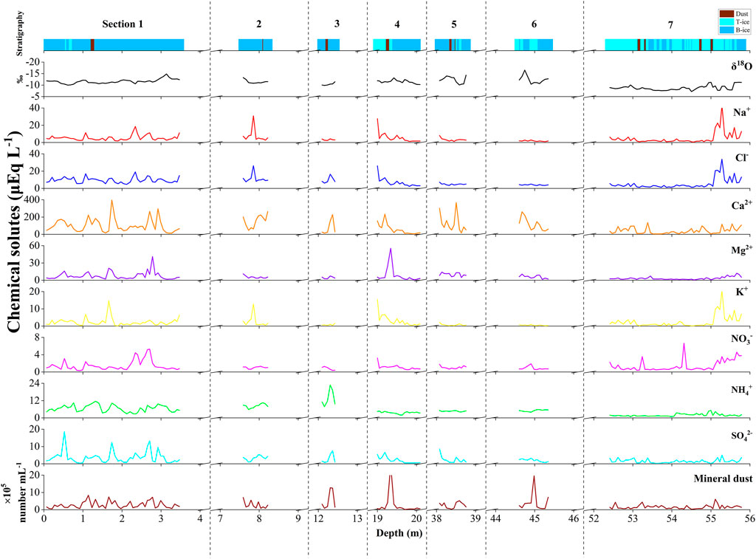
Task: Click the Na+ panel label
Action: pyautogui.click(x=741, y=112)
